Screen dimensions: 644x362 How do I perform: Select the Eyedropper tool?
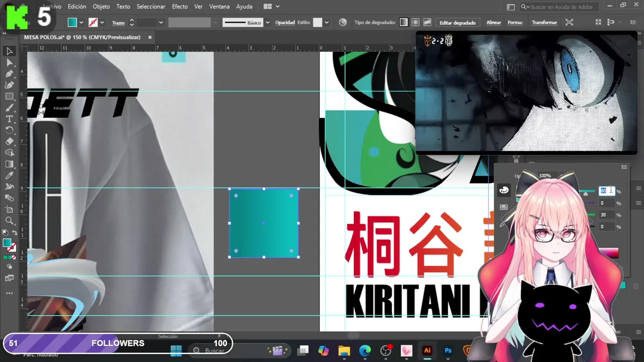coord(10,175)
